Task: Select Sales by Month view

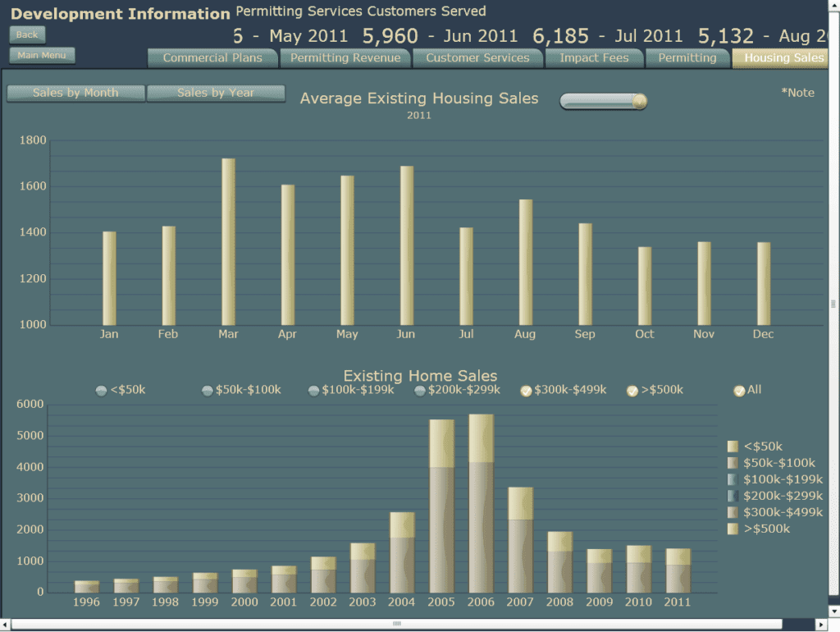Action: 75,93
